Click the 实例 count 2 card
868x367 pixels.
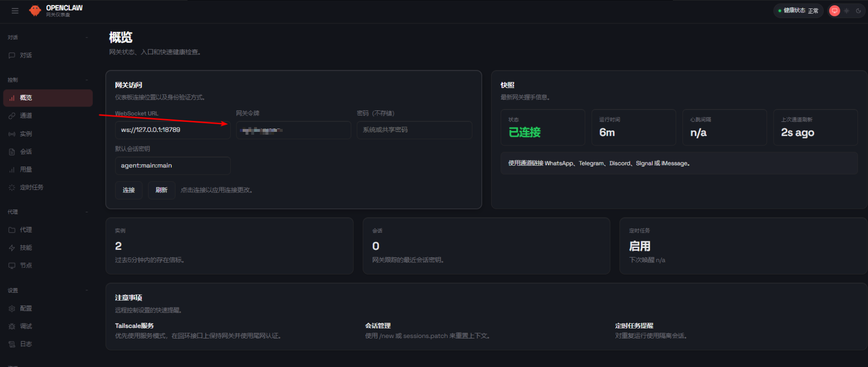tap(229, 246)
